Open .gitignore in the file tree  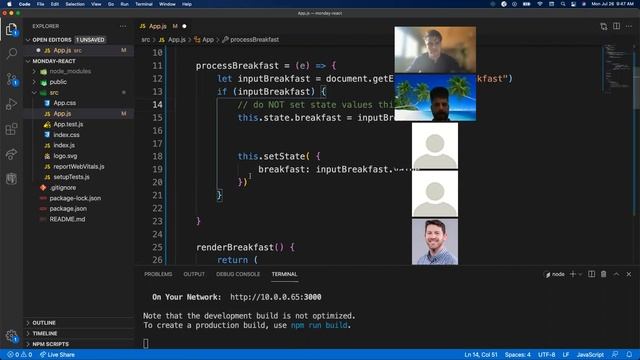click(x=62, y=188)
